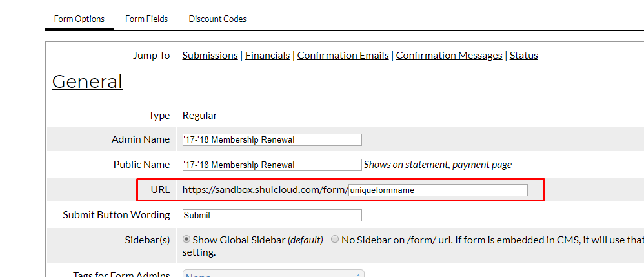Choose the No Sidebar radio option
Viewport: 644px width, 277px height.
[335, 240]
